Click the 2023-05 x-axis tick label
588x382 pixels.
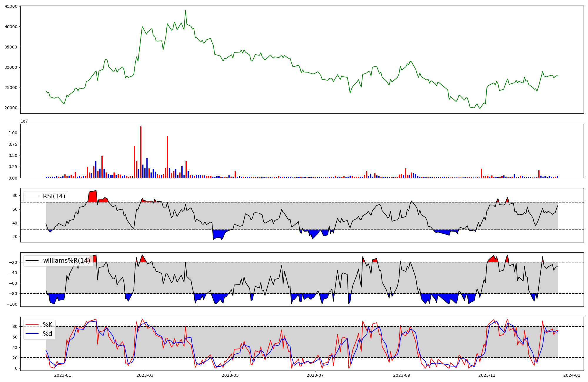230,375
